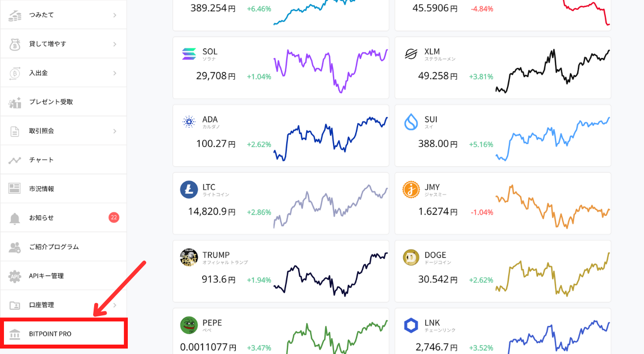644x354 pixels.
Task: Open BITPOINT PRO link
Action: point(50,334)
